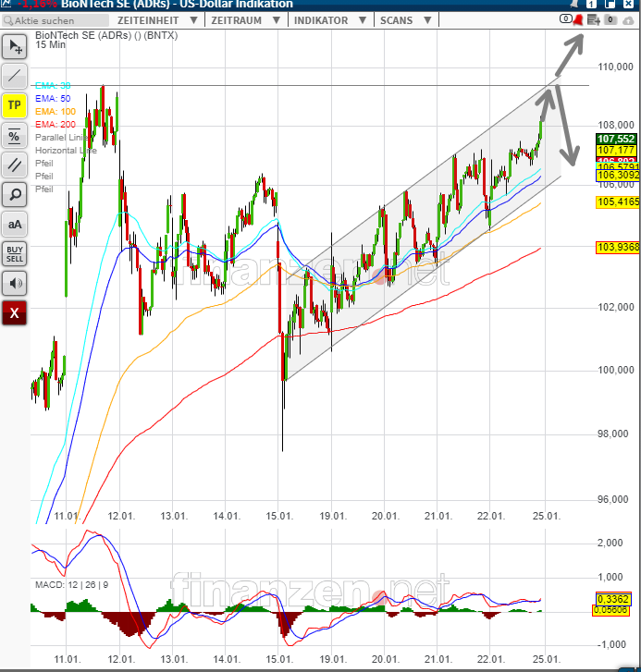641x672 pixels.
Task: Activate the TP yellow tool button
Action: (x=15, y=105)
